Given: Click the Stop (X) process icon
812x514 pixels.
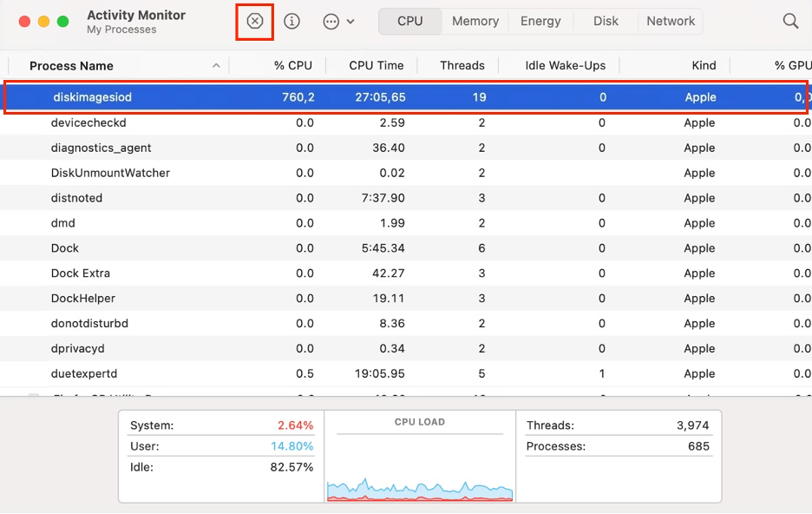Looking at the screenshot, I should tap(254, 21).
